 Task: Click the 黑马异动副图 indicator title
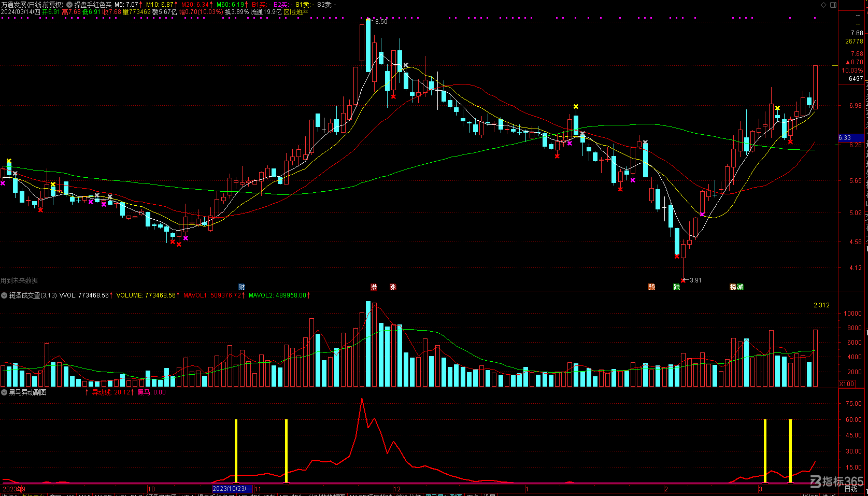click(28, 392)
